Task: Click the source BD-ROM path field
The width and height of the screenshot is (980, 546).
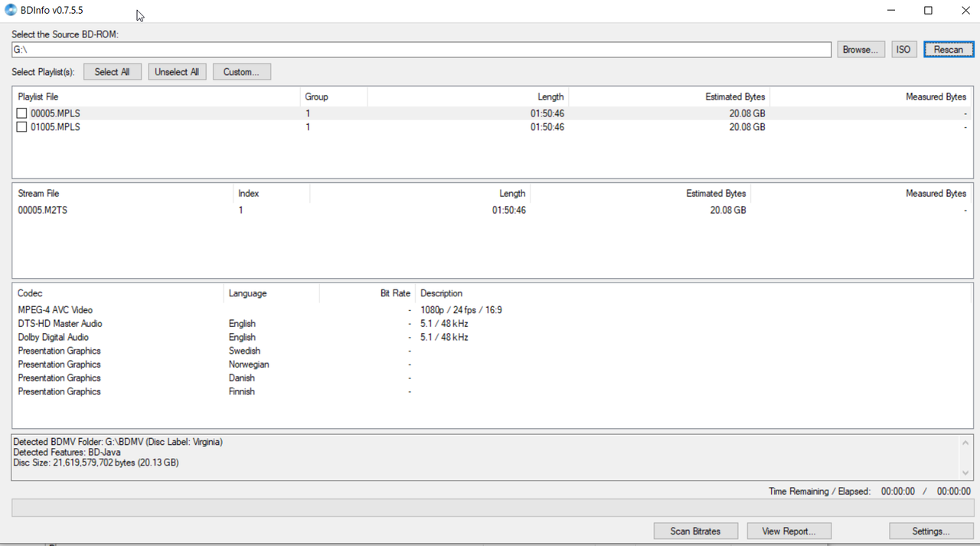Action: (x=421, y=50)
